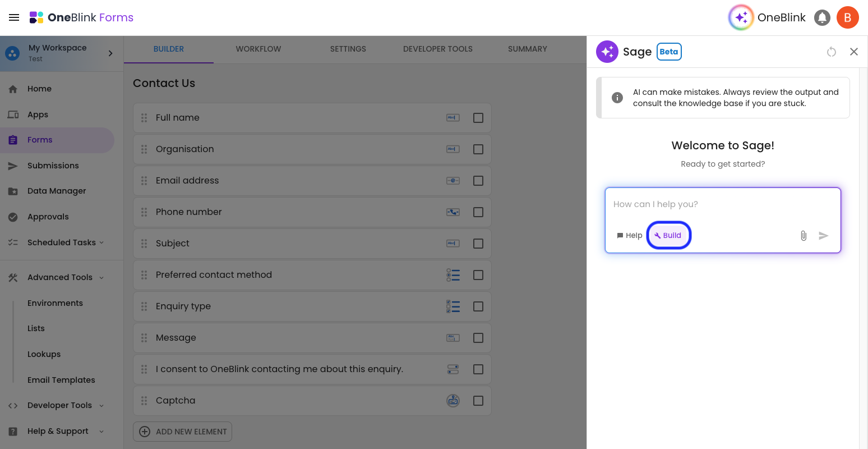Open the user avatar B menu
This screenshot has height=449, width=868.
848,17
